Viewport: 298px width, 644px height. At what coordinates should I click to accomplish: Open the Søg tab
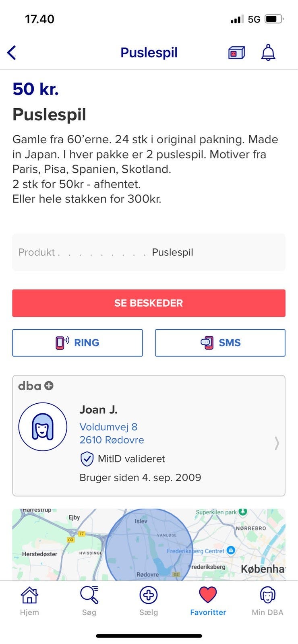pyautogui.click(x=89, y=601)
